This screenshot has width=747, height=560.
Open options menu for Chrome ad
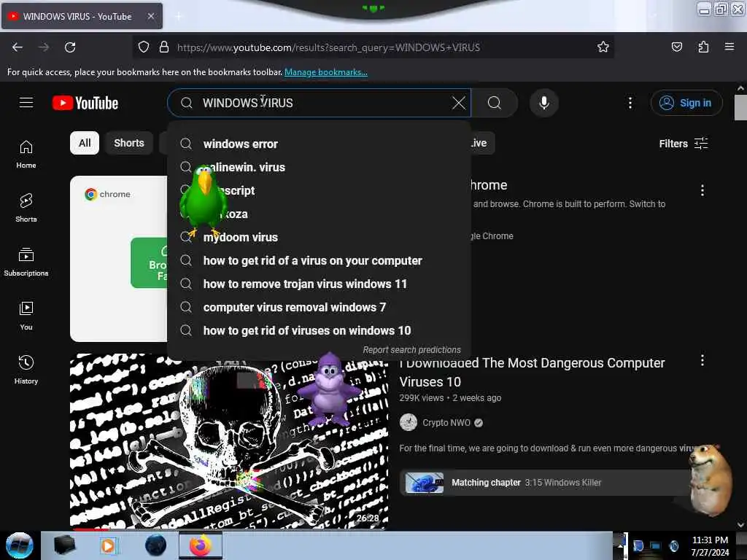703,190
